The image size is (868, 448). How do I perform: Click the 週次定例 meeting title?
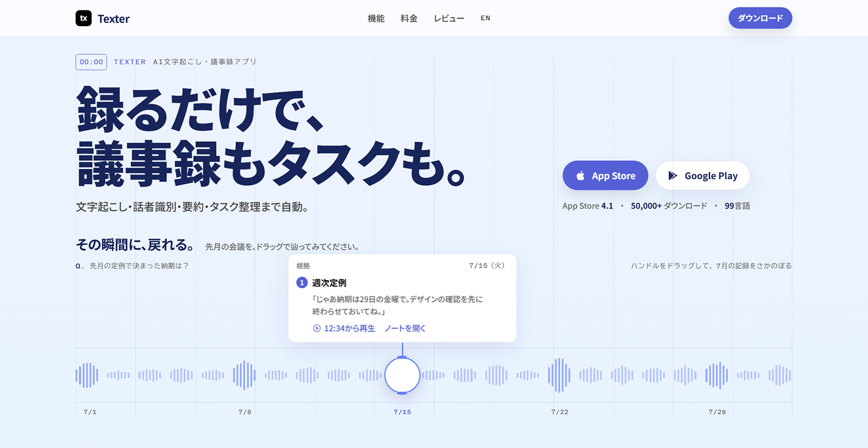pos(329,283)
